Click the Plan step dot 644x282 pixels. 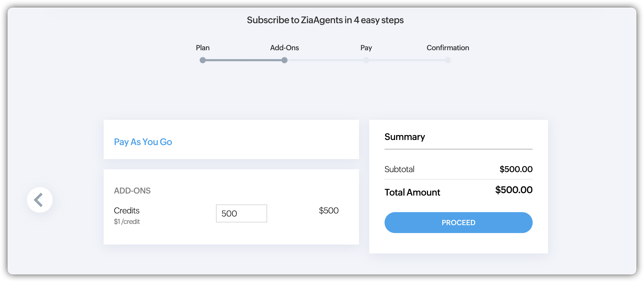(203, 60)
